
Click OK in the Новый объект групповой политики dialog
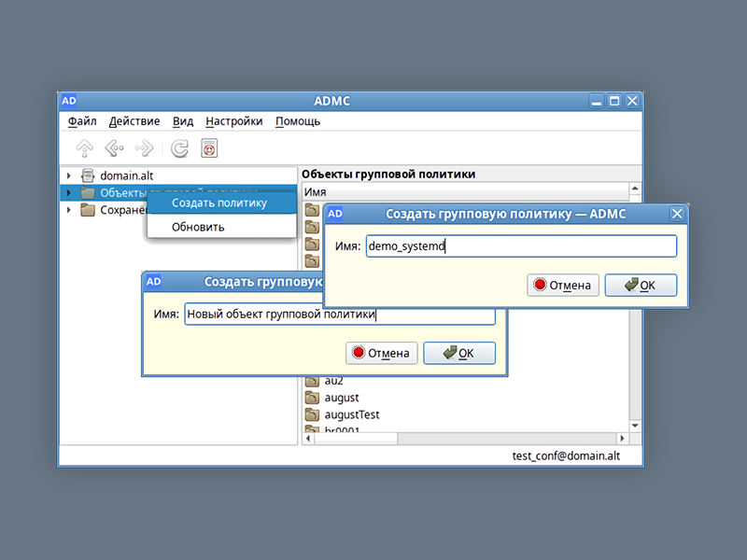point(459,354)
